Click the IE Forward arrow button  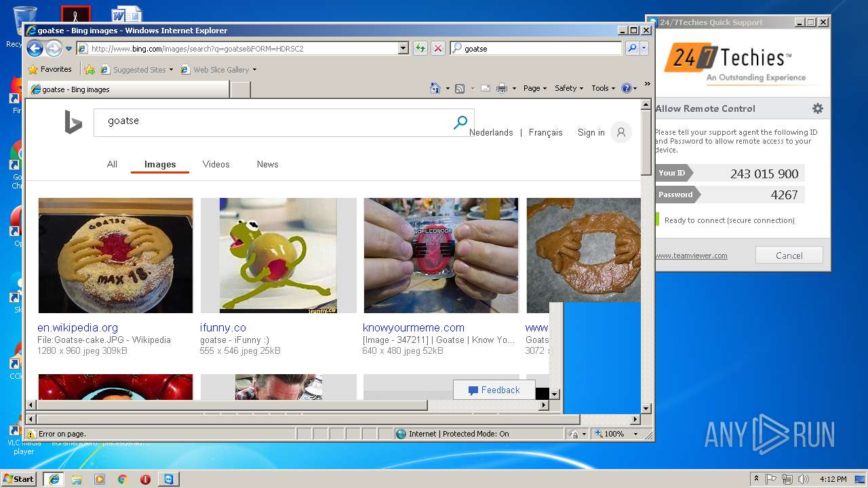(54, 48)
